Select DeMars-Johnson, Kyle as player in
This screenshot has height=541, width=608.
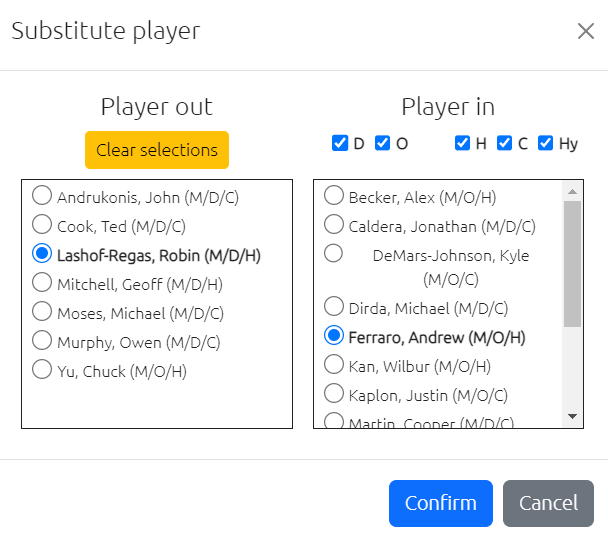334,253
